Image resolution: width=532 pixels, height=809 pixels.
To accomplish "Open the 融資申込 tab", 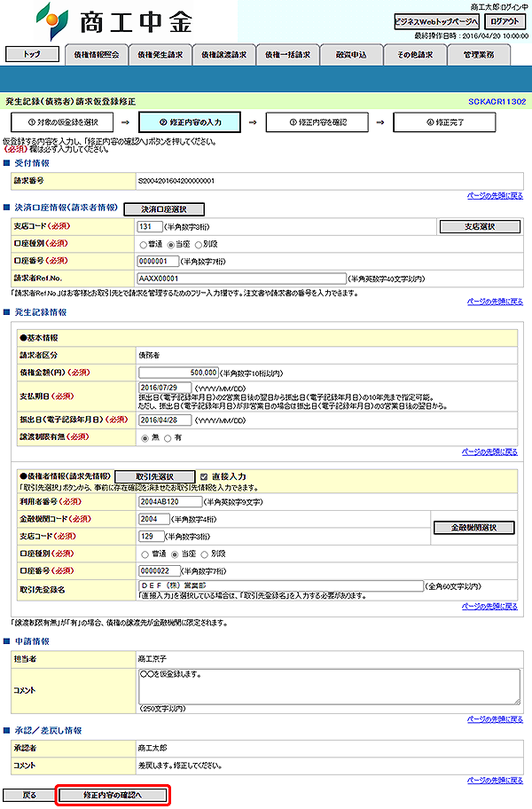I will (x=352, y=55).
